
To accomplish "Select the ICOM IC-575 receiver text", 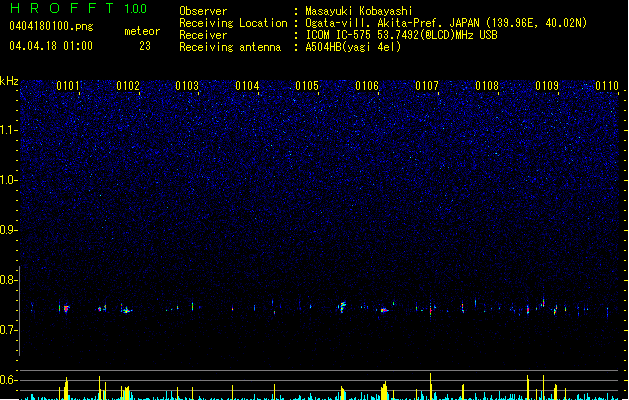I will pos(401,35).
